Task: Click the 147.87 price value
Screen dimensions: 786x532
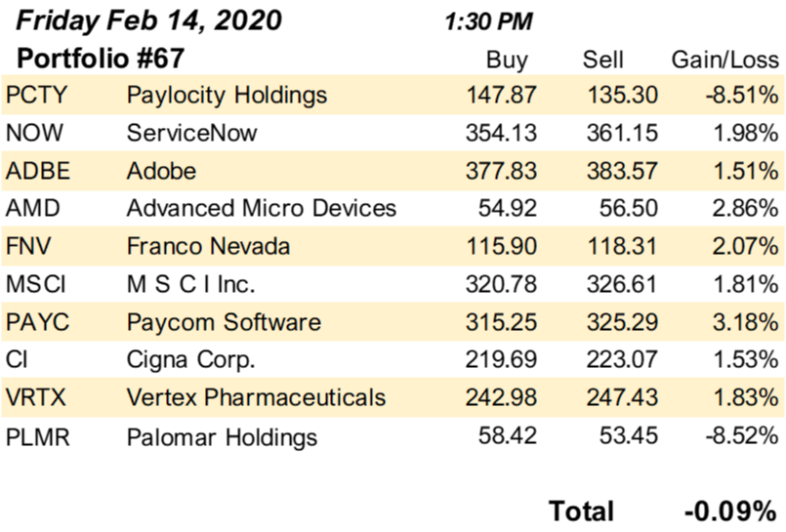Action: (x=501, y=96)
